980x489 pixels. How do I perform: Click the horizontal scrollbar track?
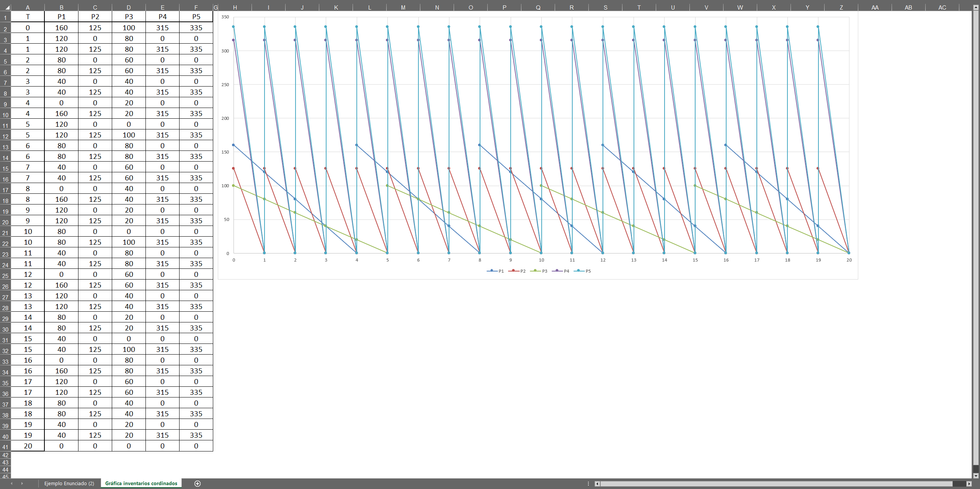pos(766,484)
